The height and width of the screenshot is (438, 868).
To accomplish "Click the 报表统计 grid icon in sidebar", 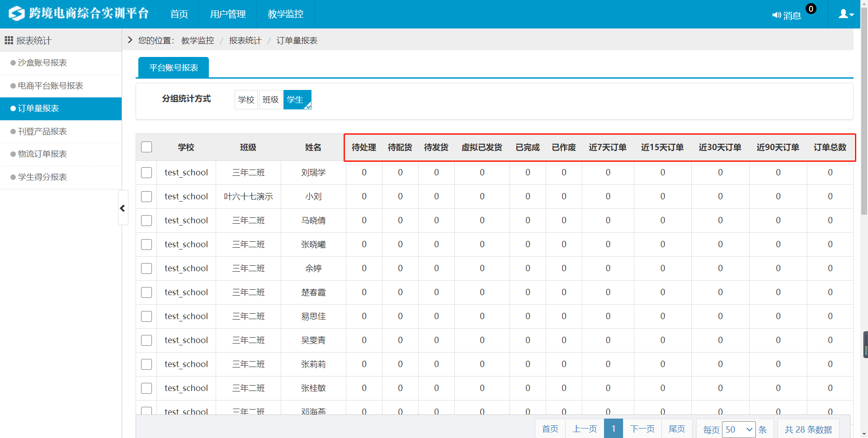I will [x=9, y=41].
